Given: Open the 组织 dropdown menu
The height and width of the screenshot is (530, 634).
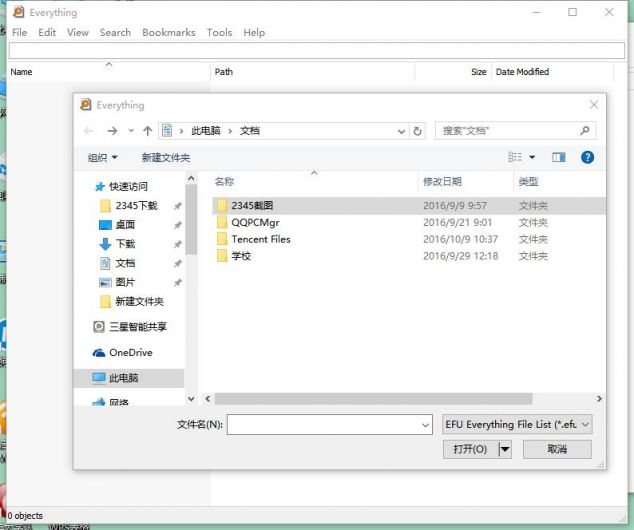Looking at the screenshot, I should [x=102, y=157].
